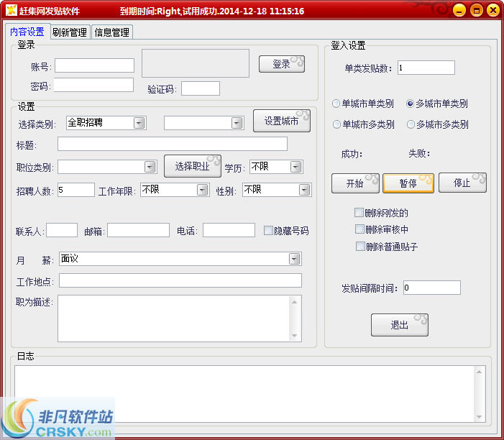The width and height of the screenshot is (504, 440).
Task: Click the 邮箱 input field
Action: tap(139, 230)
